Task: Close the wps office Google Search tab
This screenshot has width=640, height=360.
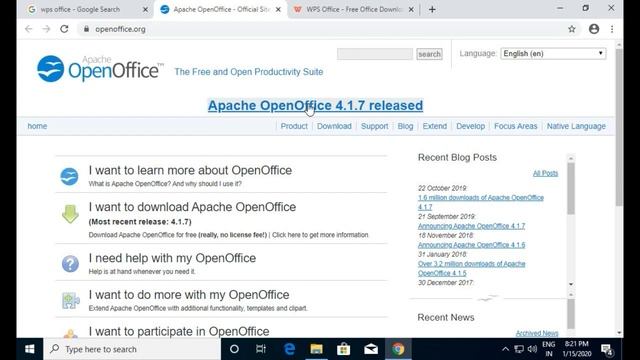Action: click(145, 9)
